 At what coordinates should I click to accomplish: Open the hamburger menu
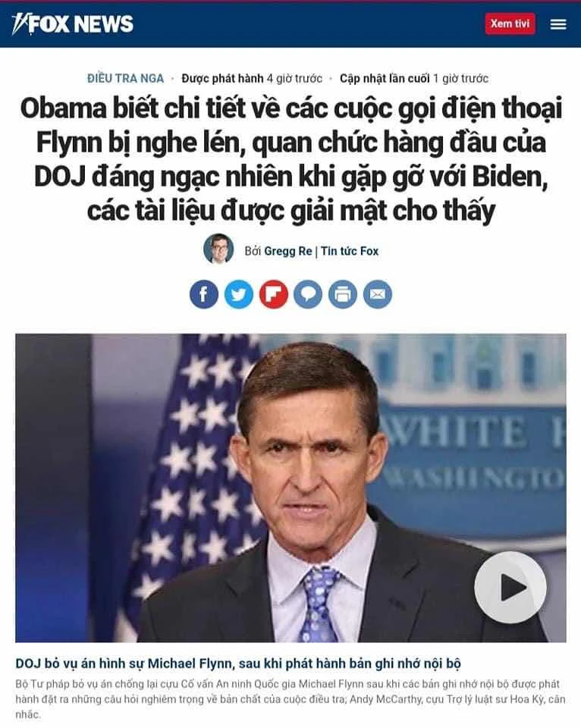558,24
